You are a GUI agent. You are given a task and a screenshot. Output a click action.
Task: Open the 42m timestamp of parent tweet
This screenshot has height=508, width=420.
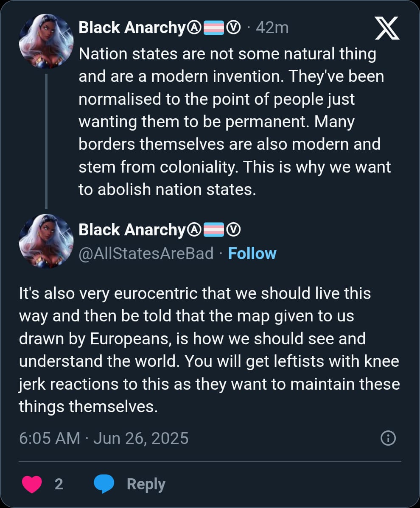272,28
